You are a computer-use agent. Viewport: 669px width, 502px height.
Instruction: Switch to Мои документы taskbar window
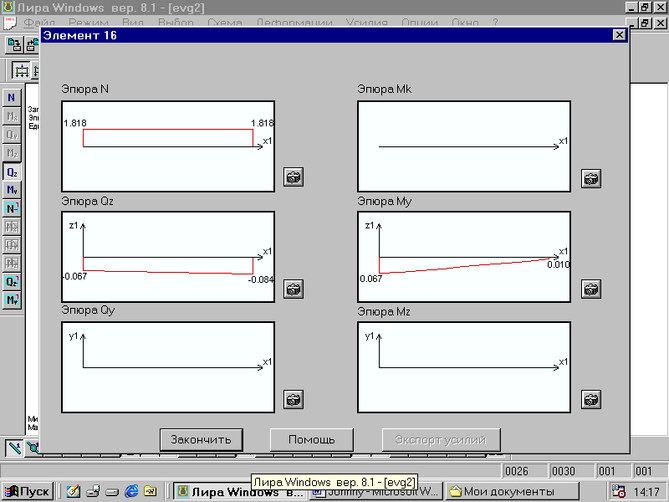click(x=512, y=492)
